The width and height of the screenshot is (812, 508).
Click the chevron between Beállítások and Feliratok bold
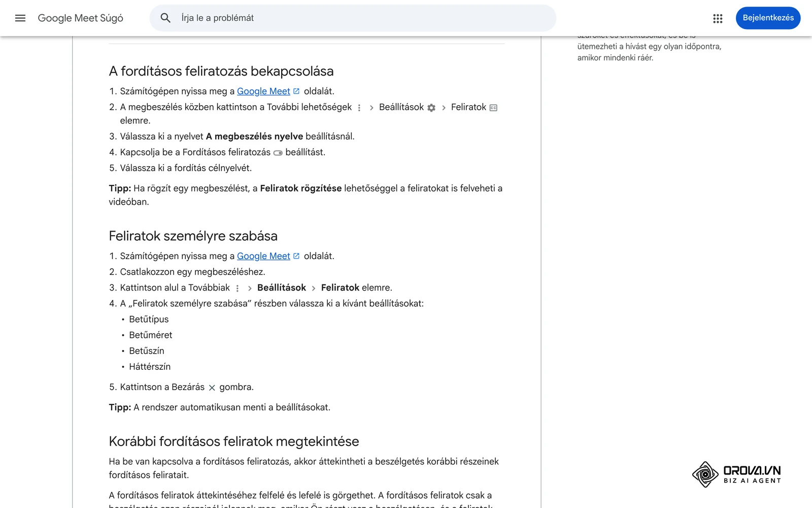(314, 289)
